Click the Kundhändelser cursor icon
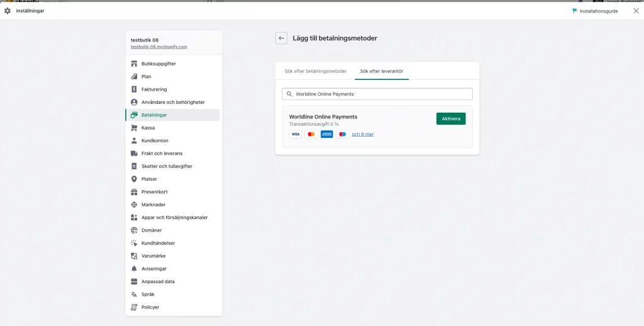 [134, 243]
